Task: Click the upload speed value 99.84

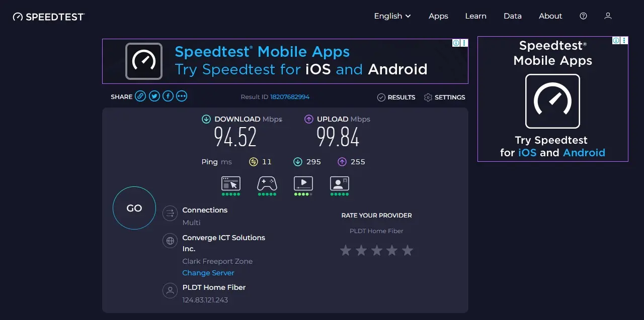Action: pyautogui.click(x=338, y=137)
